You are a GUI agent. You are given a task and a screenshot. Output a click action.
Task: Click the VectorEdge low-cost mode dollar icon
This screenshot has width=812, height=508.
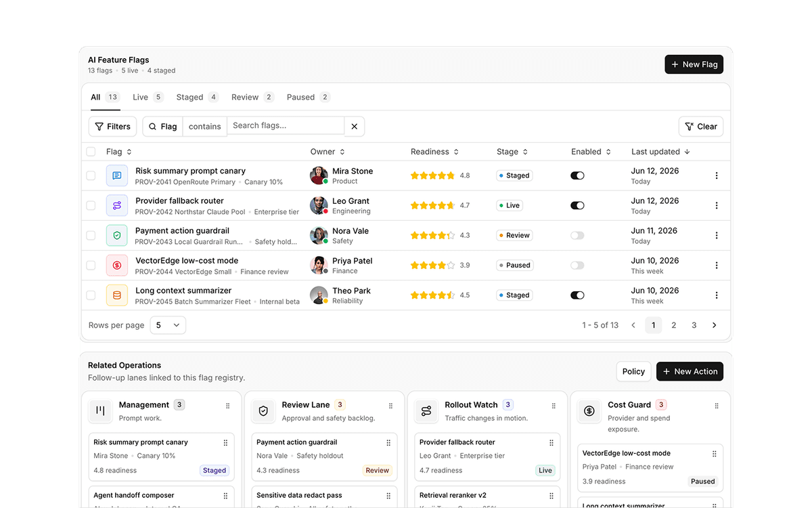click(117, 266)
